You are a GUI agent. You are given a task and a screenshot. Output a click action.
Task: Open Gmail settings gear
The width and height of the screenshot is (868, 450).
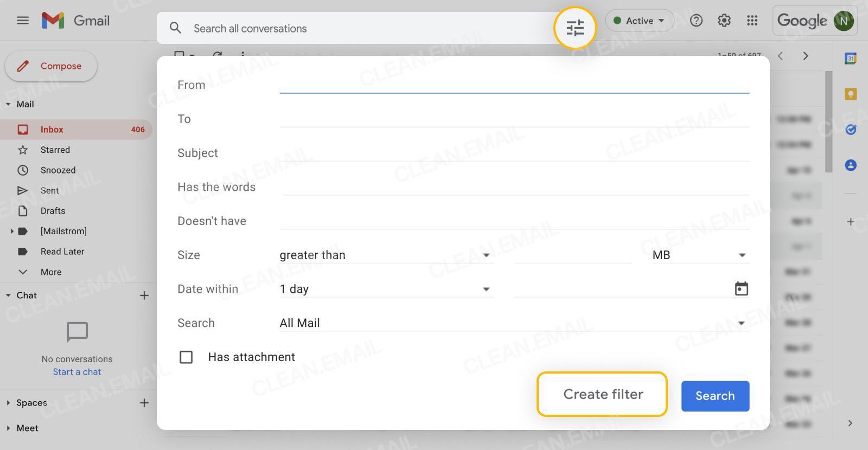724,21
